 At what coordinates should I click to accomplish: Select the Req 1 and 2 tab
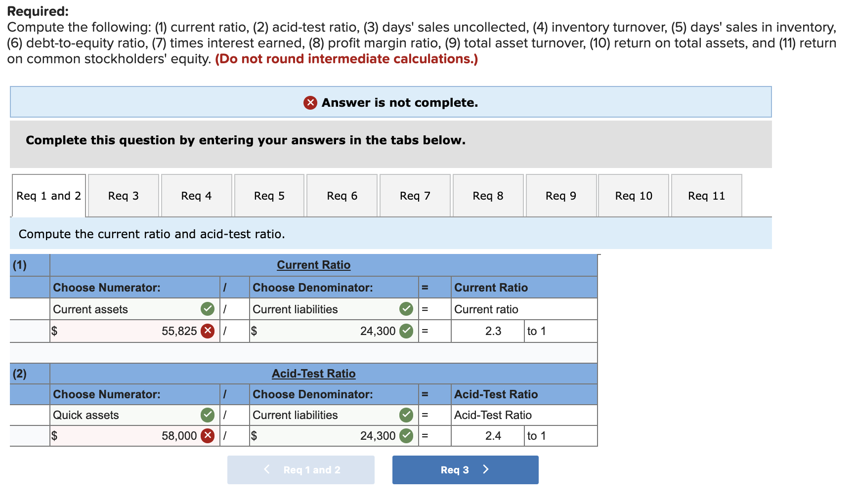pyautogui.click(x=48, y=195)
